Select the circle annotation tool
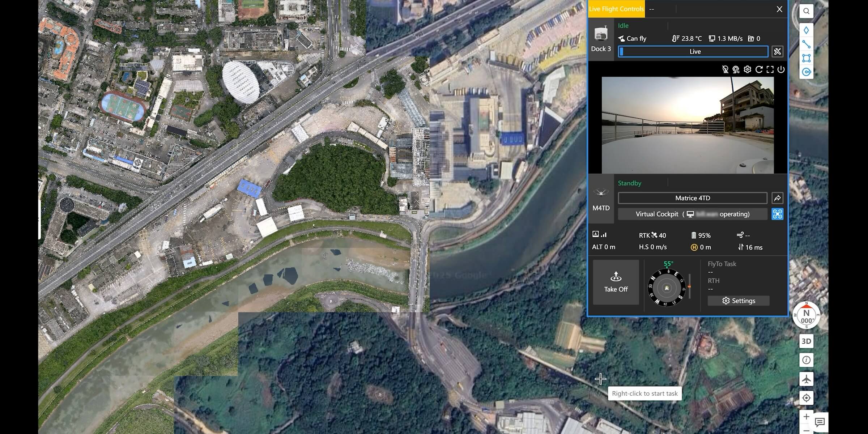This screenshot has height=434, width=868. pos(806,72)
